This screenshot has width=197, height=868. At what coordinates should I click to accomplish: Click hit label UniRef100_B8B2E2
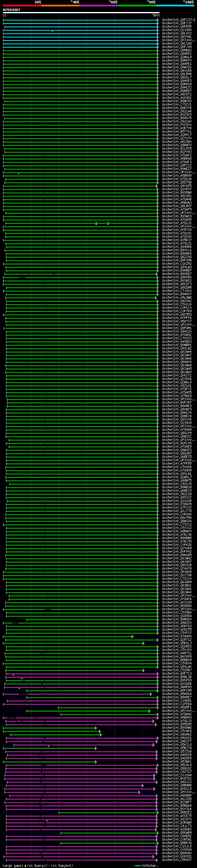click(177, 812)
